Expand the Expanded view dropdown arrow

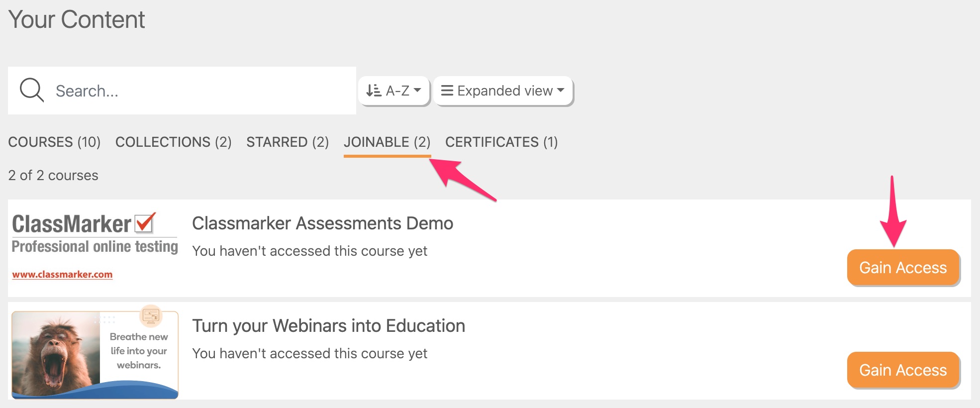[x=561, y=90]
